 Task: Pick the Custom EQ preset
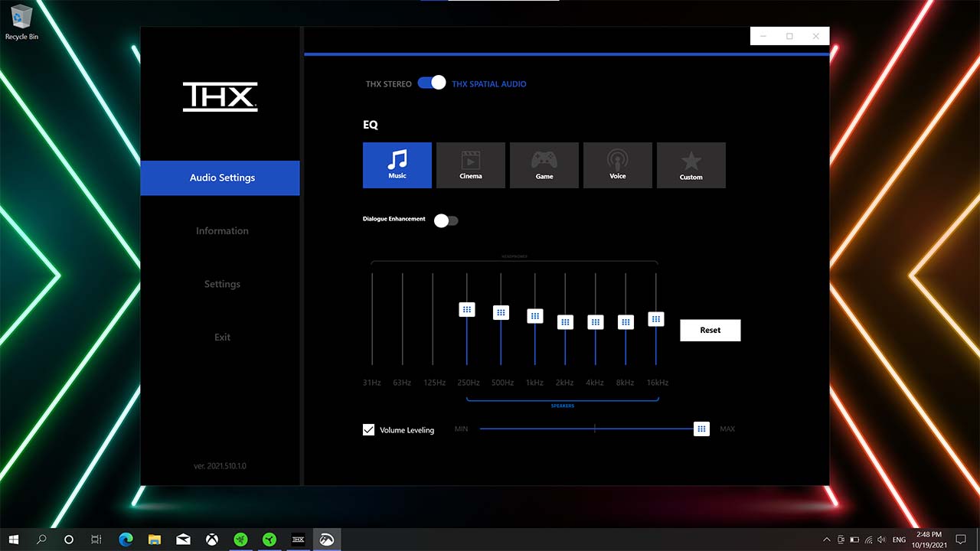point(691,165)
